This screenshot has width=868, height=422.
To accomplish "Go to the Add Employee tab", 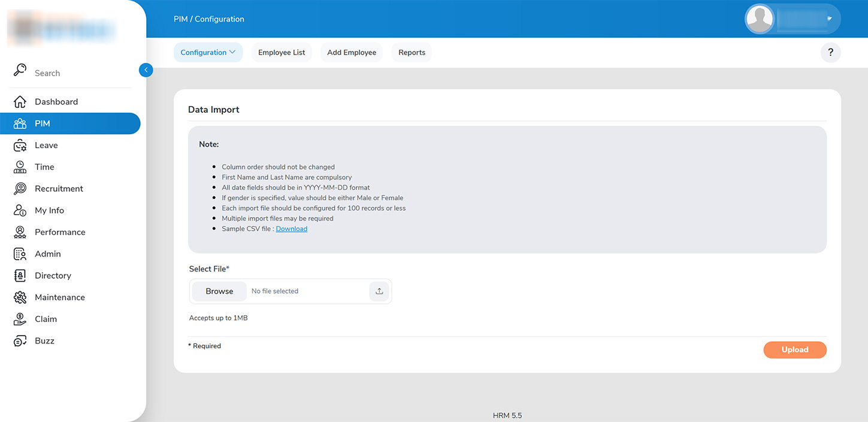I will point(352,53).
